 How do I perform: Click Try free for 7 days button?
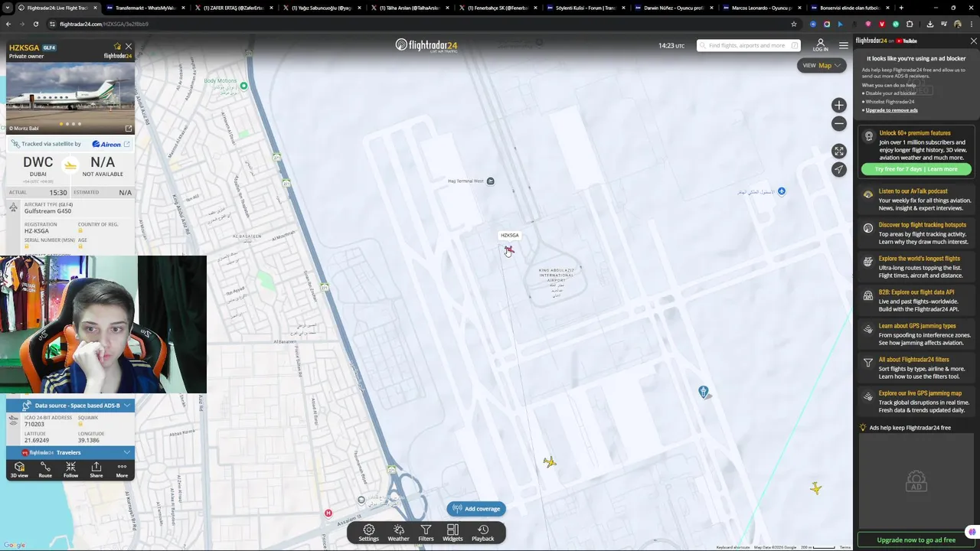pos(916,169)
